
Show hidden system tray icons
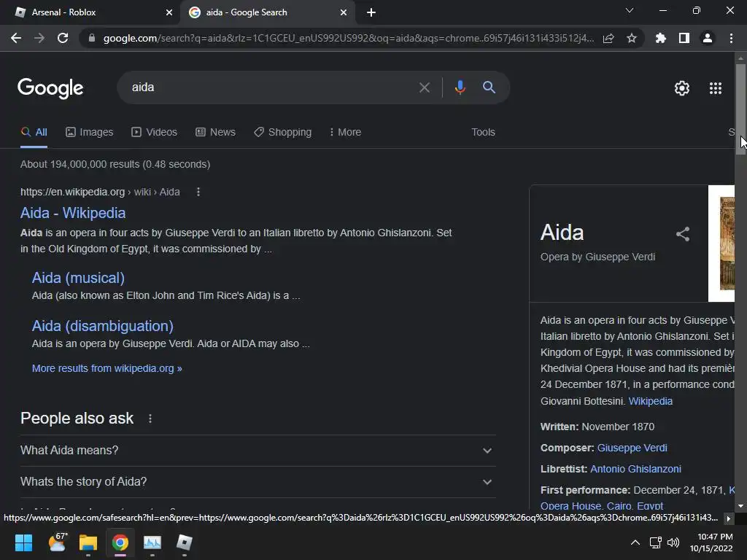point(635,542)
